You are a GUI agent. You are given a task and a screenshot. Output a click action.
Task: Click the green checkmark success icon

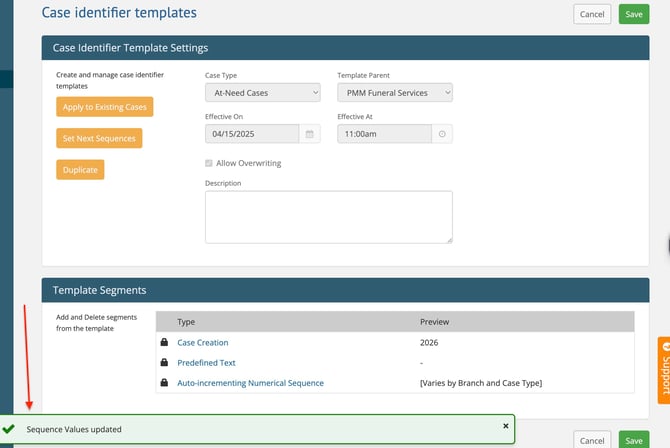coord(9,429)
